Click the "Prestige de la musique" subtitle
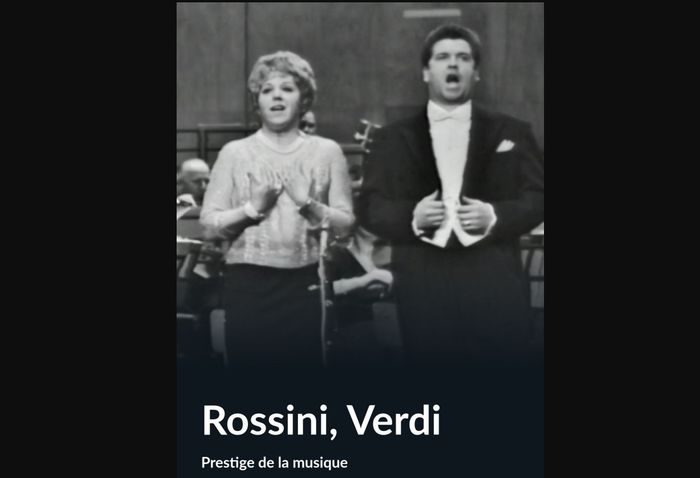The height and width of the screenshot is (478, 700). pos(274,463)
